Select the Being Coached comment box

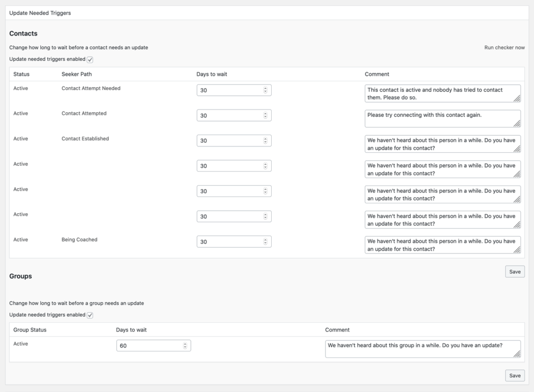point(442,244)
